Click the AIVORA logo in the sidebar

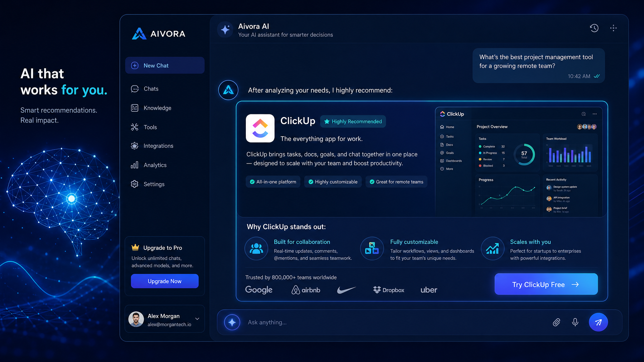[159, 34]
